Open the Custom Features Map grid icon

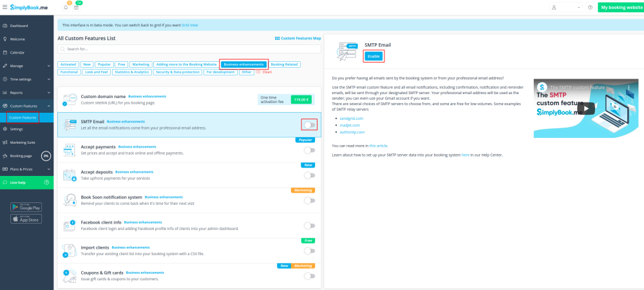278,39
